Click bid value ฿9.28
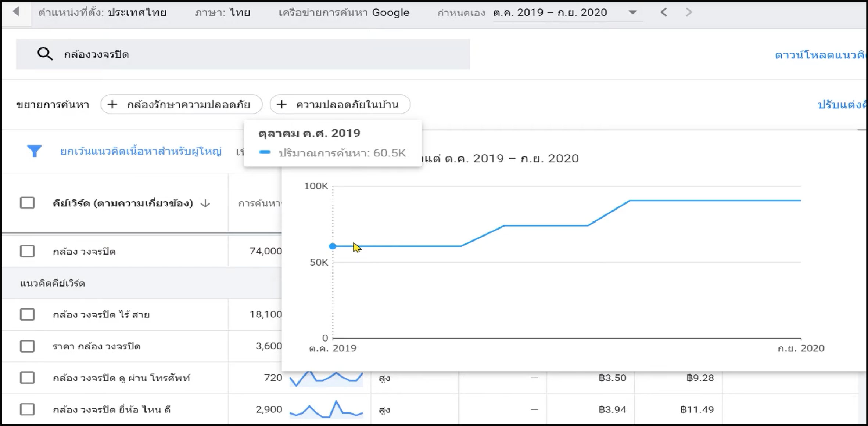The height and width of the screenshot is (426, 868). (700, 378)
